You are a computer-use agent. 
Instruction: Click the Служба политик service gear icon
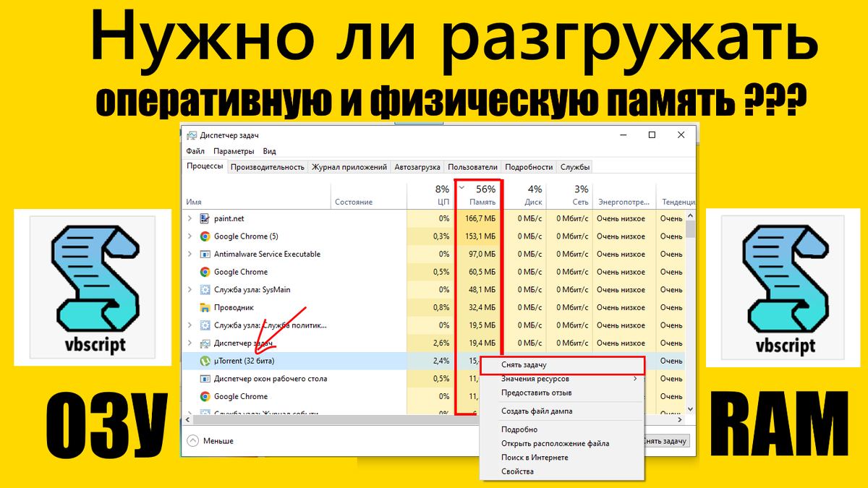[x=205, y=325]
